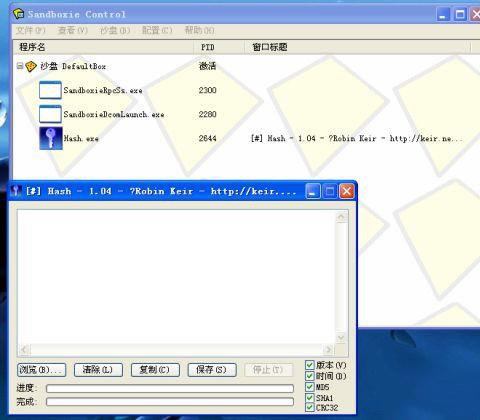Click the 窗口标题 column header

click(357, 47)
